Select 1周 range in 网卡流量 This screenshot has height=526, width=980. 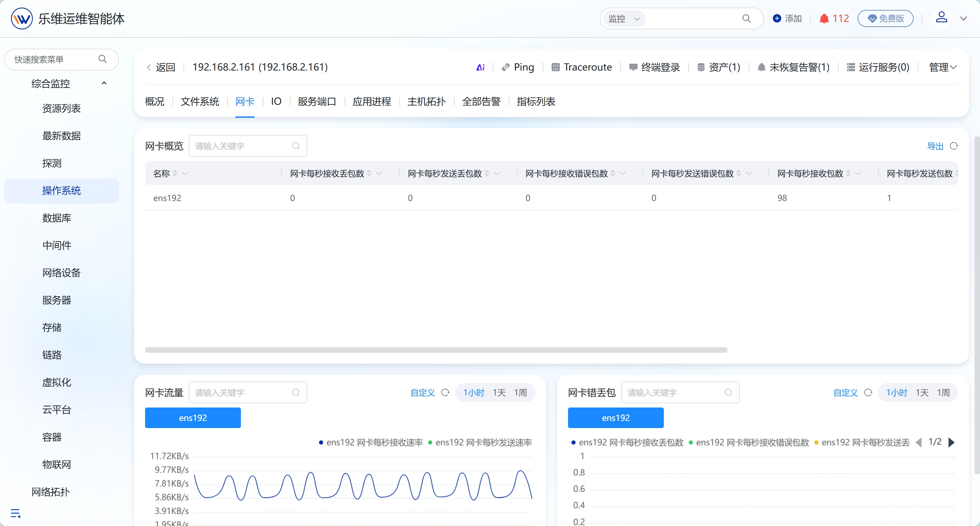point(520,392)
